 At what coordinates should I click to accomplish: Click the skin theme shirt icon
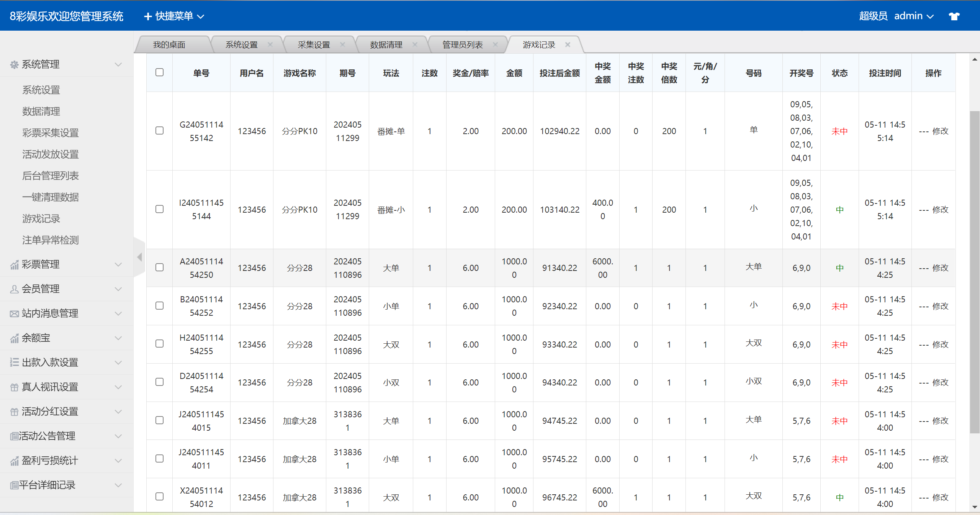(x=954, y=16)
